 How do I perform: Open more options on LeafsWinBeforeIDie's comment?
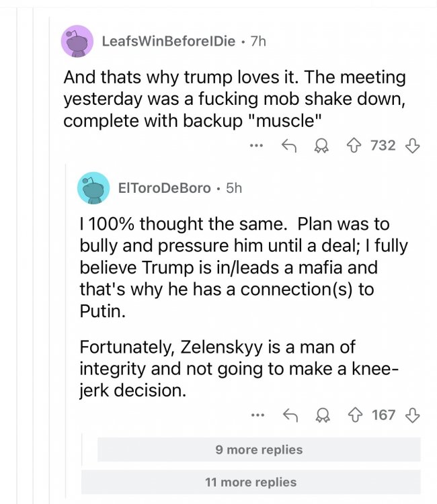(x=255, y=144)
